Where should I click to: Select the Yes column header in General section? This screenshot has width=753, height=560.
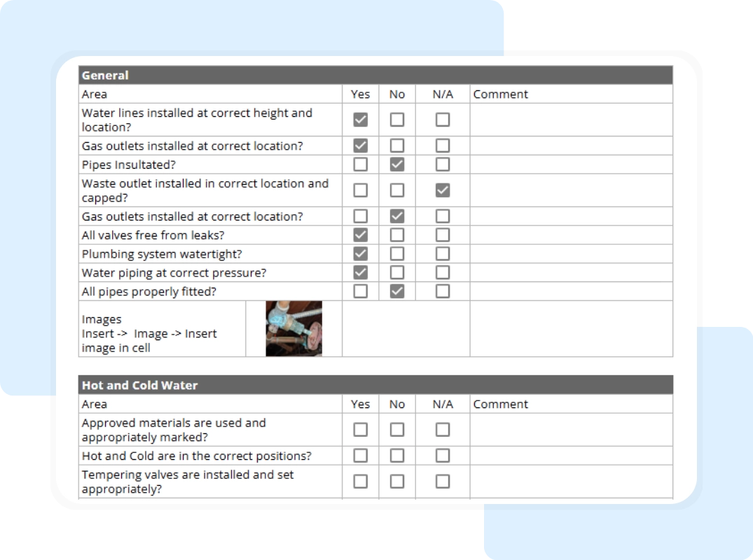pos(360,94)
